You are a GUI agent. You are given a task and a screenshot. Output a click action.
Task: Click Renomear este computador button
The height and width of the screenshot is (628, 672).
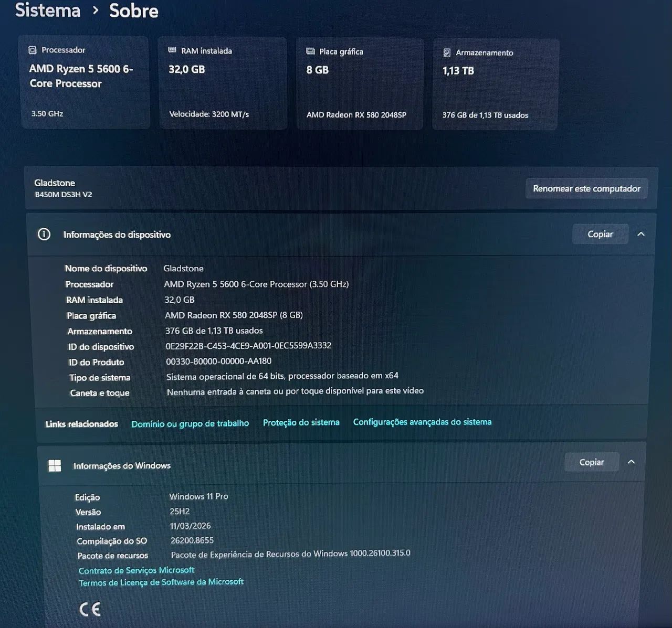click(586, 188)
